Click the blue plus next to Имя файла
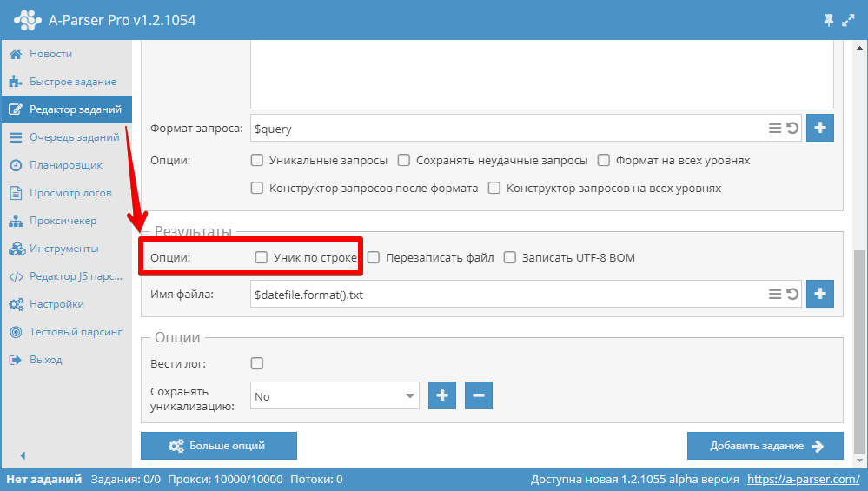 click(x=820, y=294)
